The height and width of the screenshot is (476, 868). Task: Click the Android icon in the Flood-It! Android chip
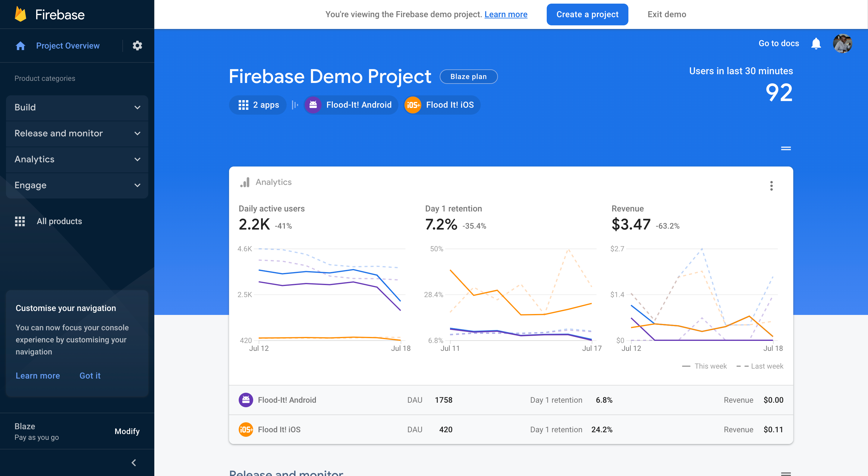point(313,105)
